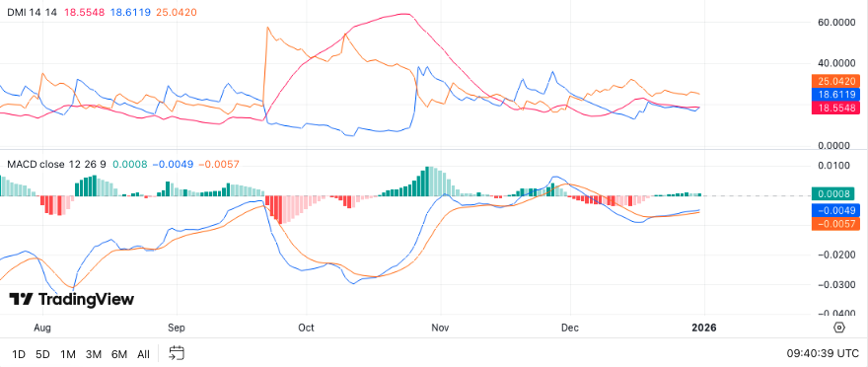Click the Sep time axis label
This screenshot has width=868, height=367.
pyautogui.click(x=177, y=328)
